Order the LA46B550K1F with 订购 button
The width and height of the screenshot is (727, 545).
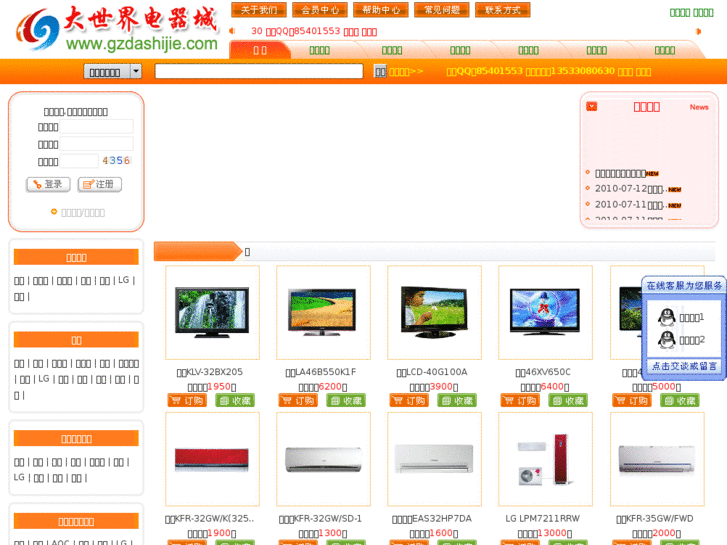coord(298,400)
